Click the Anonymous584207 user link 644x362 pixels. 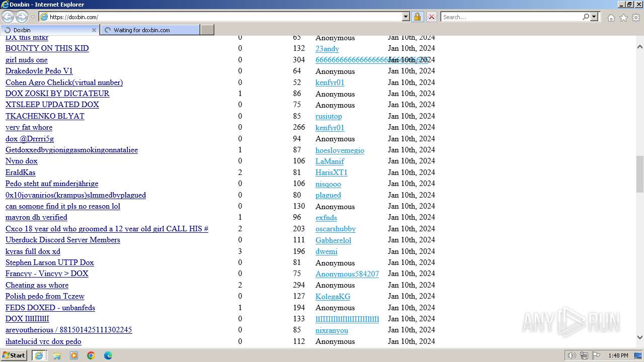point(347,274)
